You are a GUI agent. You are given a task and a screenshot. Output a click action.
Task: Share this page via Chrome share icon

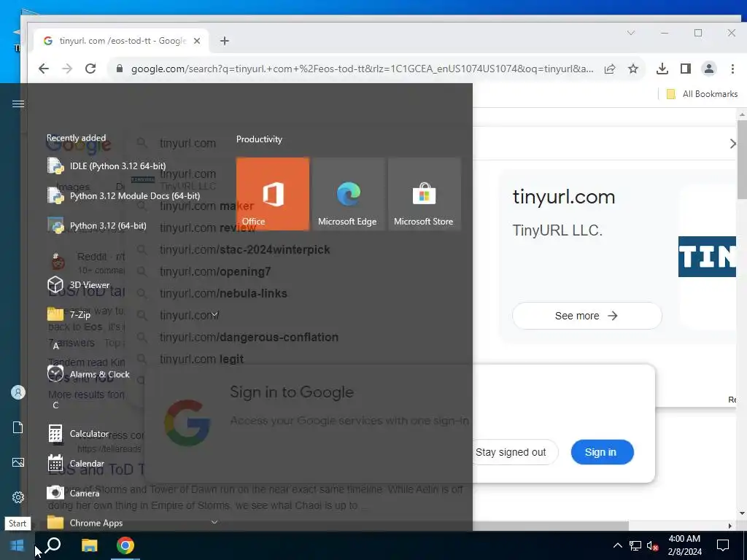(x=610, y=69)
